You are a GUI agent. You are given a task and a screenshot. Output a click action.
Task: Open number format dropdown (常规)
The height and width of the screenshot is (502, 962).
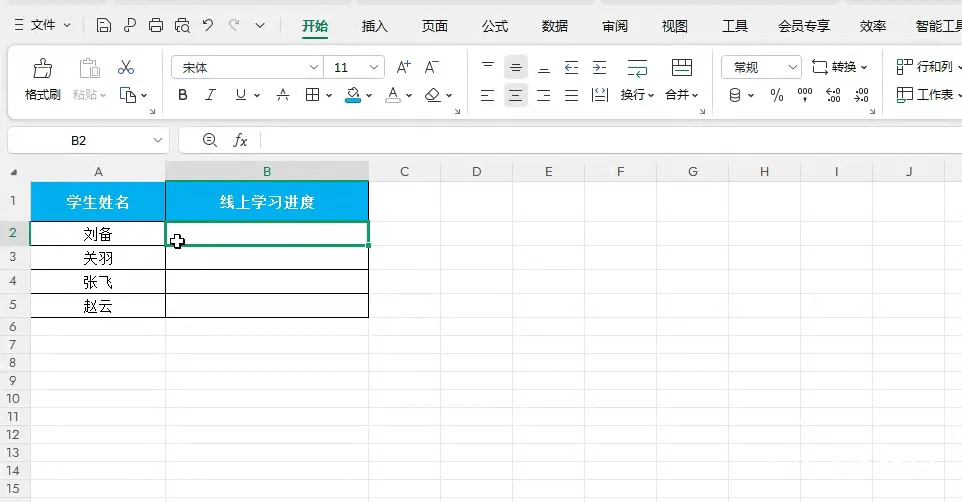click(x=793, y=67)
